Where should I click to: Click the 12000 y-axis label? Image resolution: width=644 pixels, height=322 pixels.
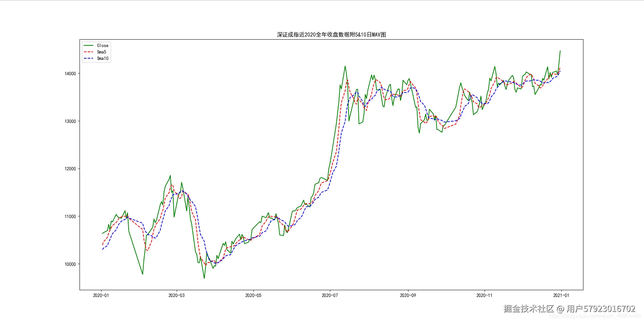(x=70, y=169)
